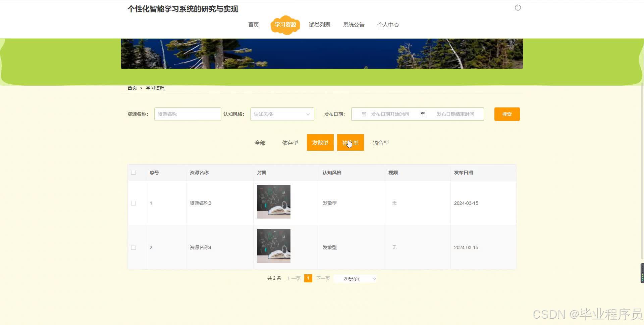Click the forest banner image
This screenshot has width=644, height=325.
pos(322,54)
